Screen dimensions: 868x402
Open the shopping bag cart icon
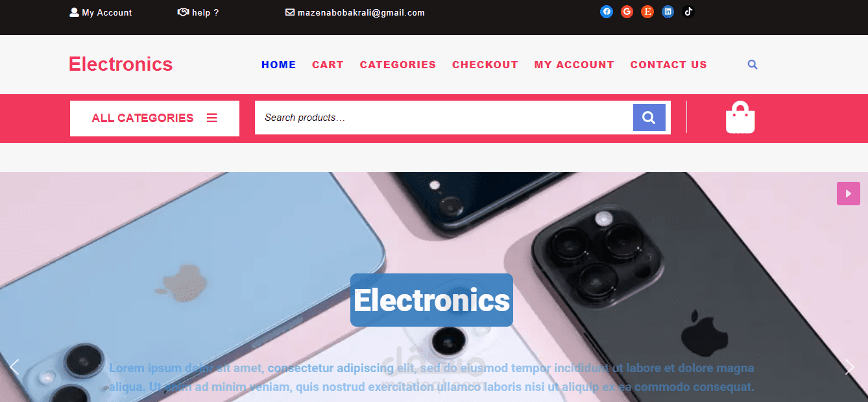tap(740, 118)
